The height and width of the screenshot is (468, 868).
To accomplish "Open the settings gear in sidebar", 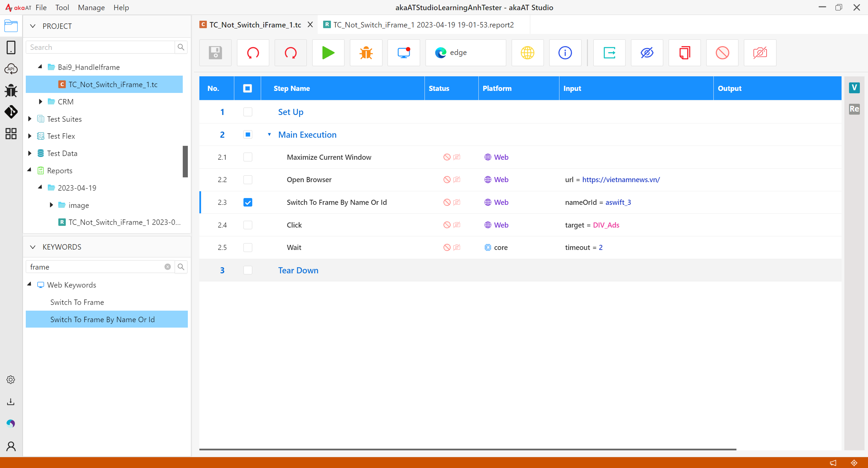I will point(11,380).
